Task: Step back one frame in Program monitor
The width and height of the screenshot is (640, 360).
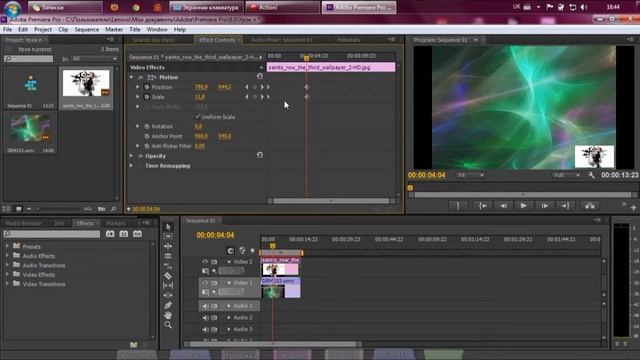Action: [503, 206]
